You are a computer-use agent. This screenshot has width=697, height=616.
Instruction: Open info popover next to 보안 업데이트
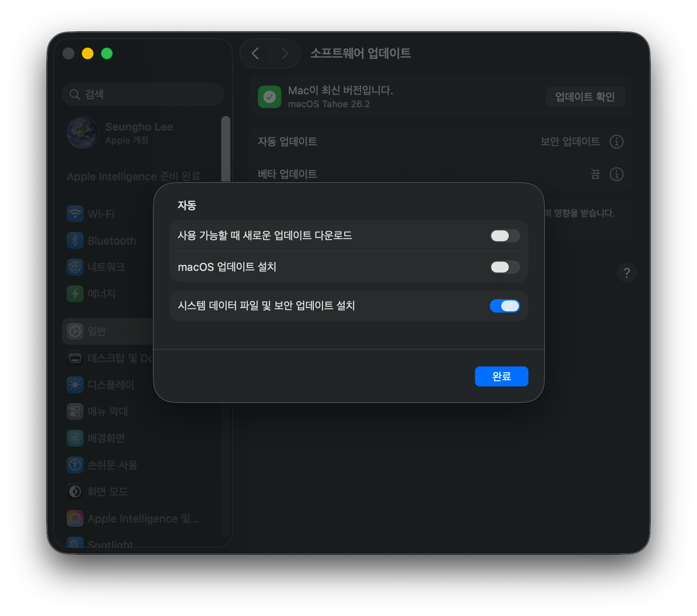click(617, 141)
